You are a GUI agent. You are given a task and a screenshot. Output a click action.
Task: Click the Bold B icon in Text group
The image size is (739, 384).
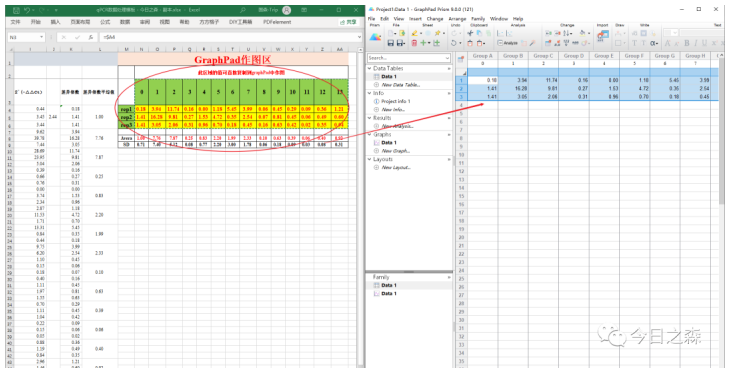tap(687, 43)
